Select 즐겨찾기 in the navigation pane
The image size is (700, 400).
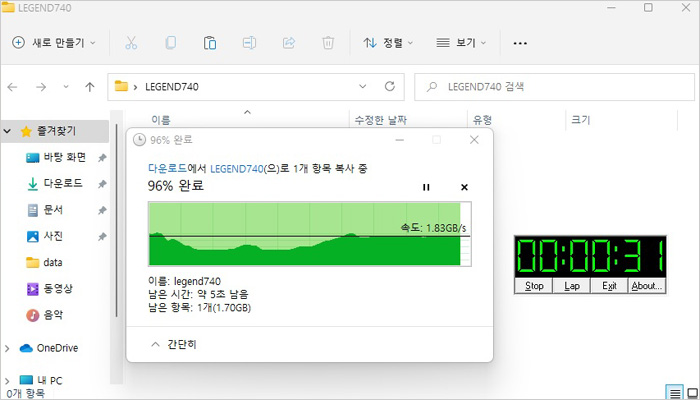56,131
